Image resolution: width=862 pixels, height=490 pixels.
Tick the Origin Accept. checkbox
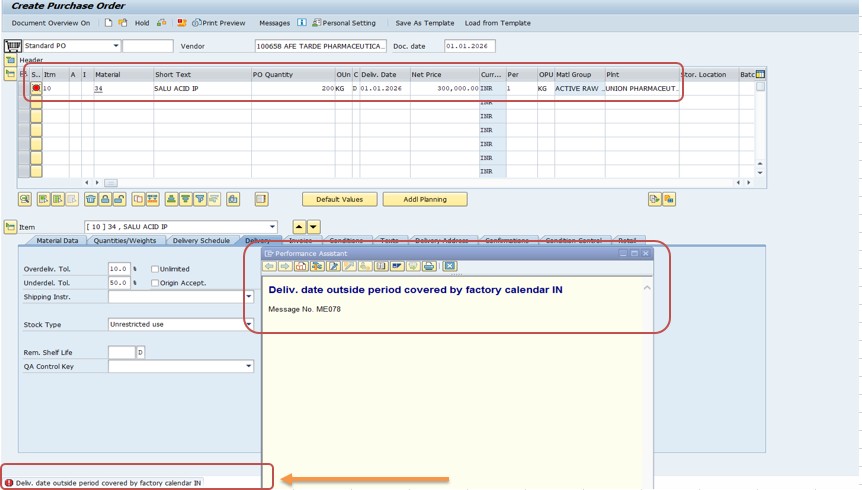point(155,283)
